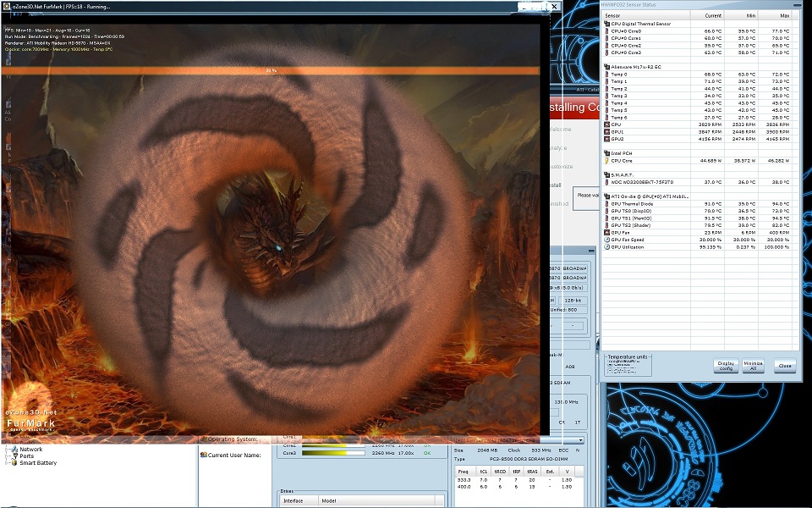Screen dimensions: 812x508
Task: Click the Alienware M17x-R2 EC group icon
Action: (607, 67)
